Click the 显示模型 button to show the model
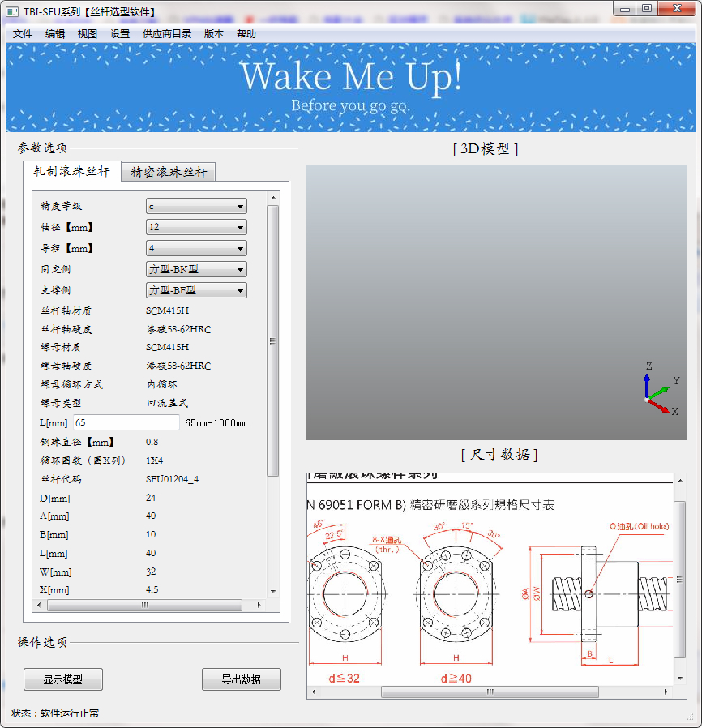Viewport: 702px width, 728px height. tap(62, 679)
